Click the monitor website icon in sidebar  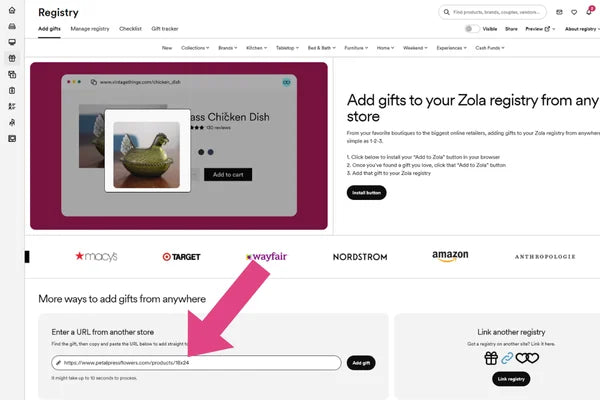click(x=12, y=42)
